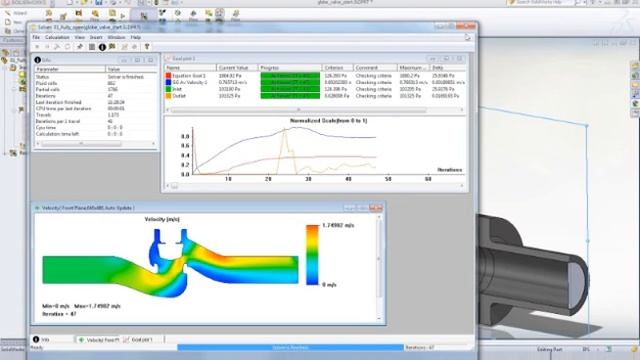Select the Last iteration finished row

(95, 102)
